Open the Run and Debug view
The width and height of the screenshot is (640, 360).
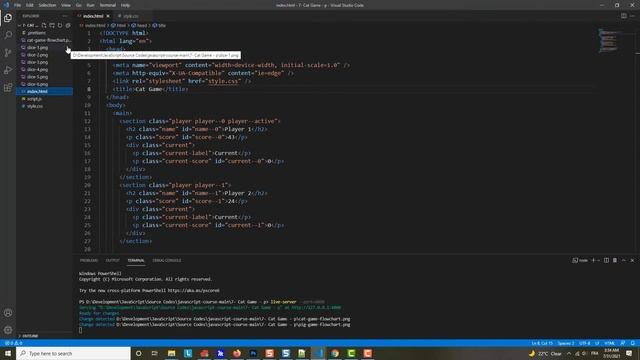[x=8, y=70]
